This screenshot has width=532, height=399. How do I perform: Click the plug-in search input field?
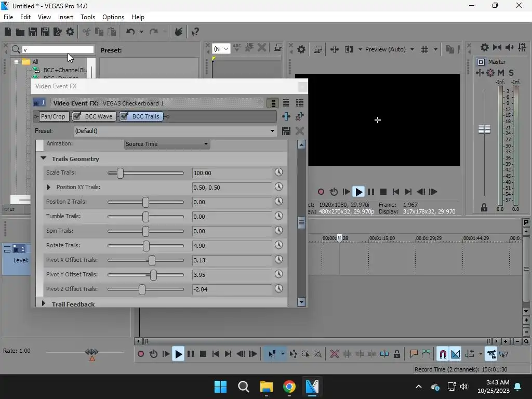[x=58, y=50]
